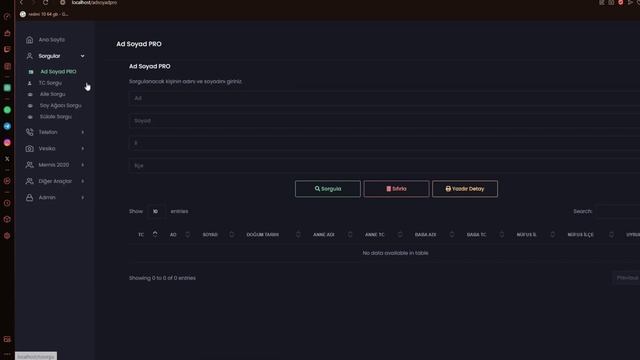Expand the Admin menu arrow
Image resolution: width=640 pixels, height=360 pixels.
[x=82, y=198]
